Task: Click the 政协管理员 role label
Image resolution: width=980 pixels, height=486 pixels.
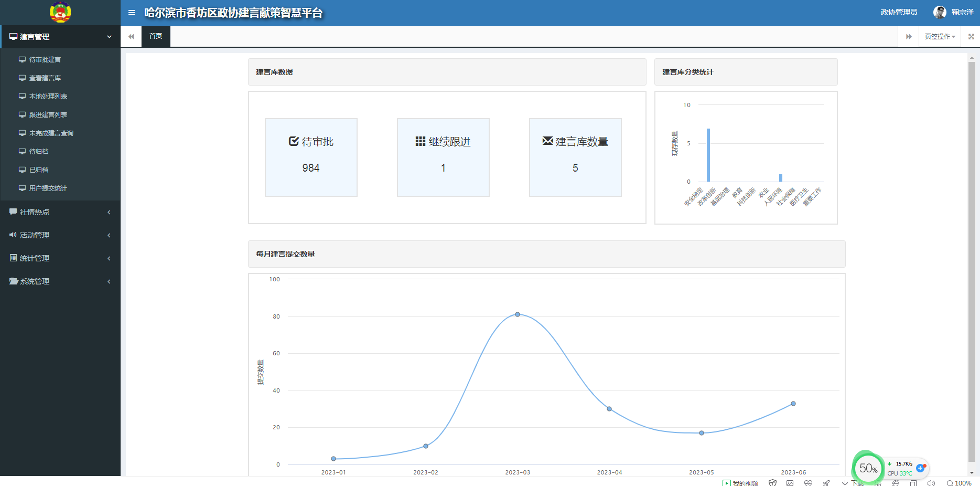Action: pos(899,12)
